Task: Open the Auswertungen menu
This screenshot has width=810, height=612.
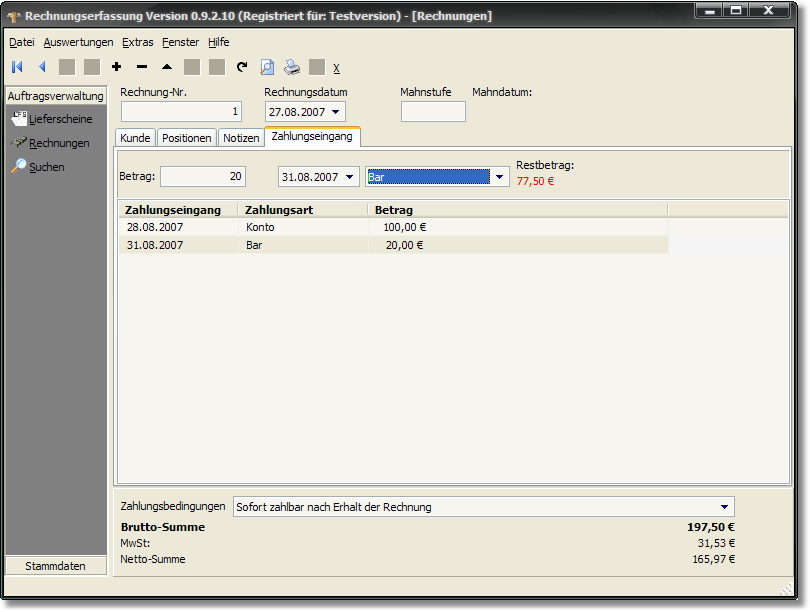Action: pyautogui.click(x=79, y=42)
